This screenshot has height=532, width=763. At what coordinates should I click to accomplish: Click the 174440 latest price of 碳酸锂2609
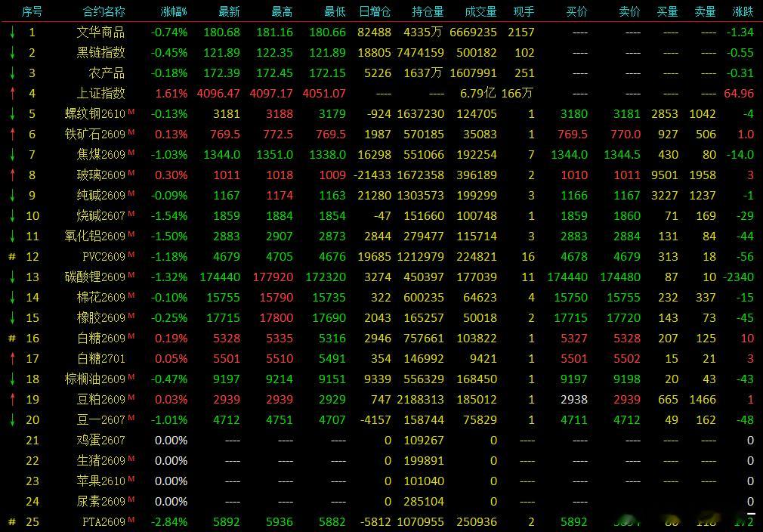coord(220,277)
